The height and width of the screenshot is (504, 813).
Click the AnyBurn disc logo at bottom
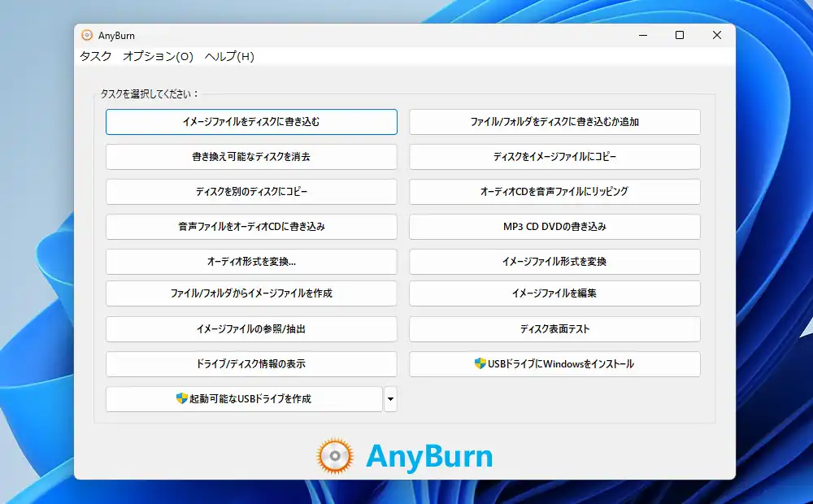334,456
